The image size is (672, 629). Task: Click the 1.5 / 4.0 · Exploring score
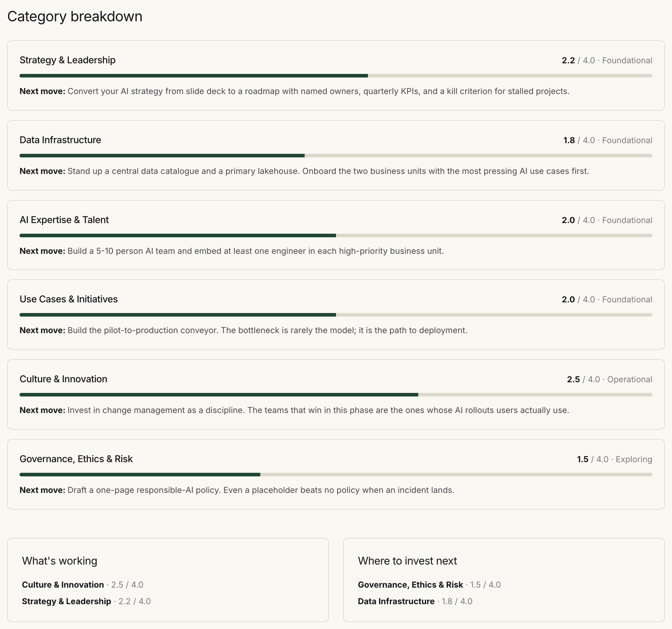click(x=614, y=459)
